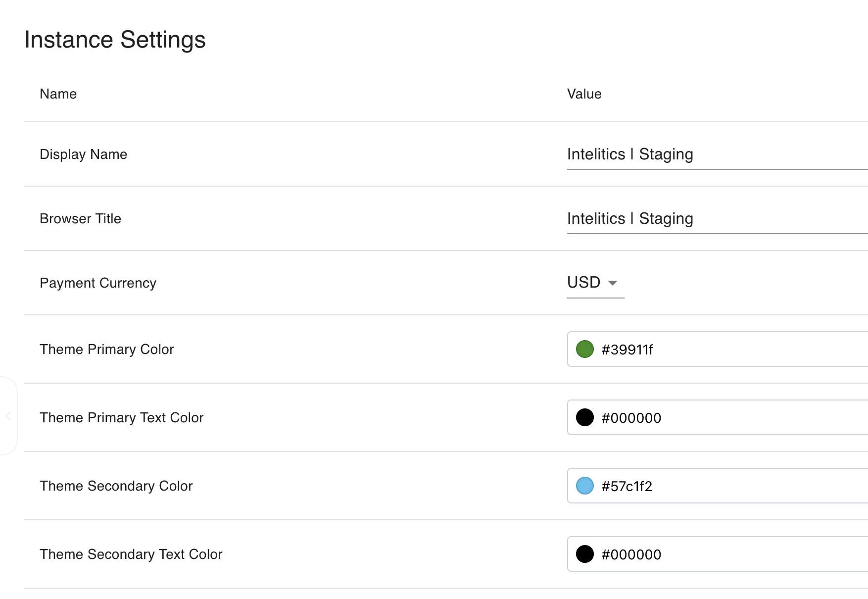
Task: Open the Theme Secondary Text Color black swatch
Action: [x=584, y=554]
